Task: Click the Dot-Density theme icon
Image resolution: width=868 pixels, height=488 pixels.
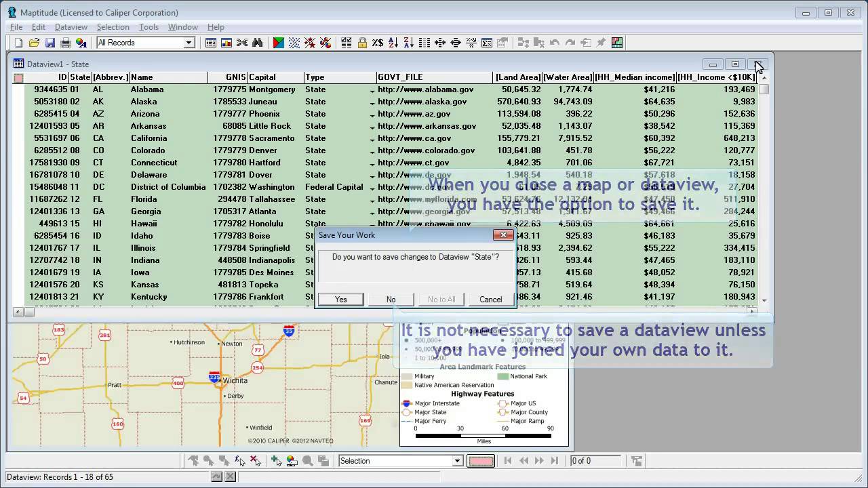Action: [294, 43]
